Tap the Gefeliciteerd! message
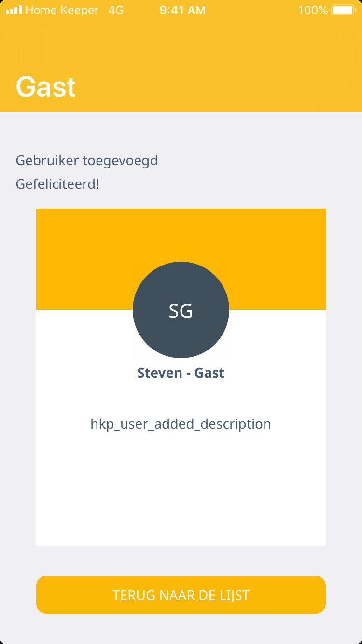Viewport: 362px width, 644px height. pyautogui.click(x=57, y=184)
